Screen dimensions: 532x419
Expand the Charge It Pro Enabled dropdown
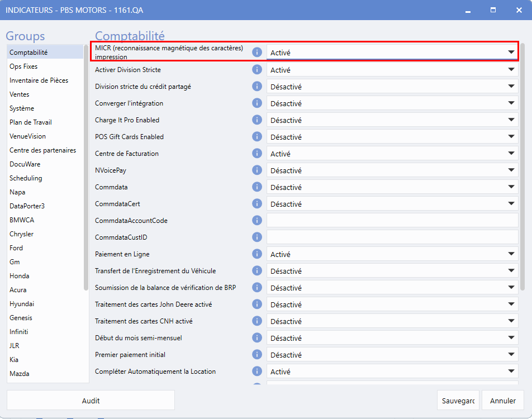(x=392, y=120)
